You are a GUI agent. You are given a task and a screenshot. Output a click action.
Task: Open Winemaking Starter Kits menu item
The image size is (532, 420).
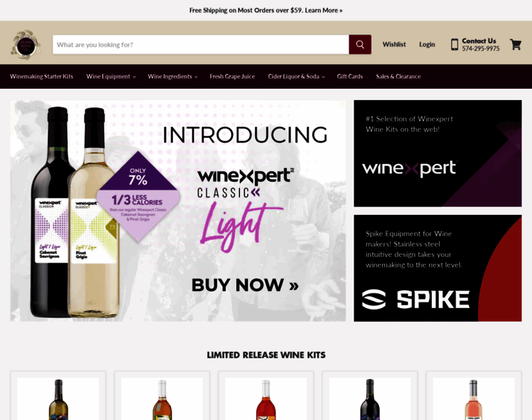click(x=41, y=77)
